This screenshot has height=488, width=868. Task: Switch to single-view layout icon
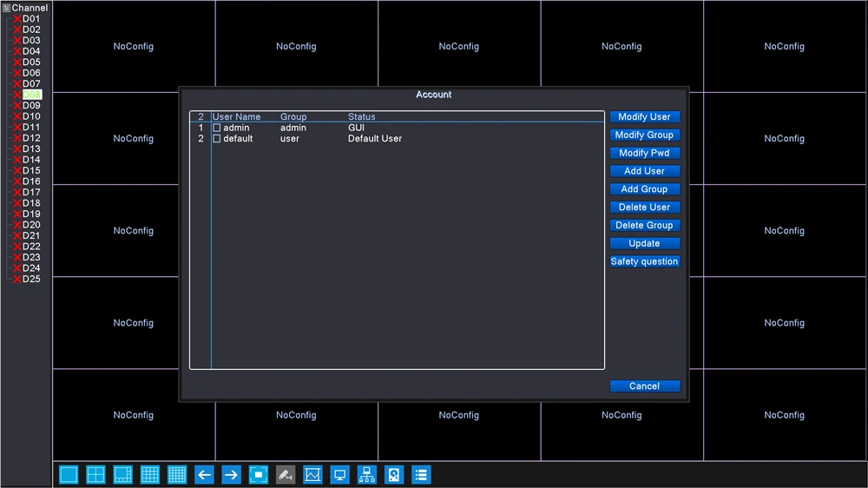click(x=69, y=475)
